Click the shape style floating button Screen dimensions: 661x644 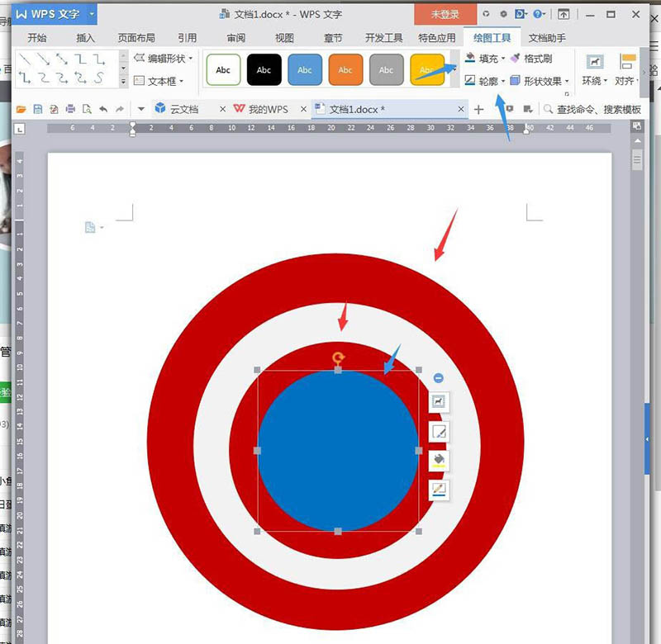[x=439, y=432]
